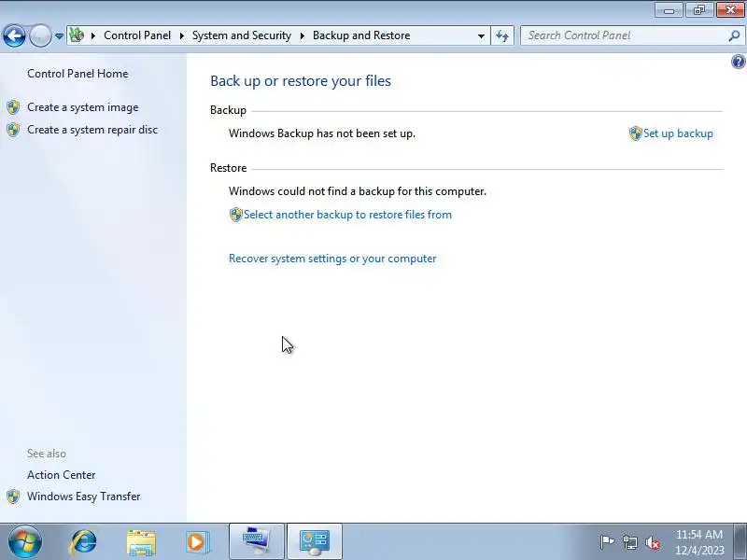Open the address bar history dropdown
The width and height of the screenshot is (747, 560).
(x=481, y=35)
